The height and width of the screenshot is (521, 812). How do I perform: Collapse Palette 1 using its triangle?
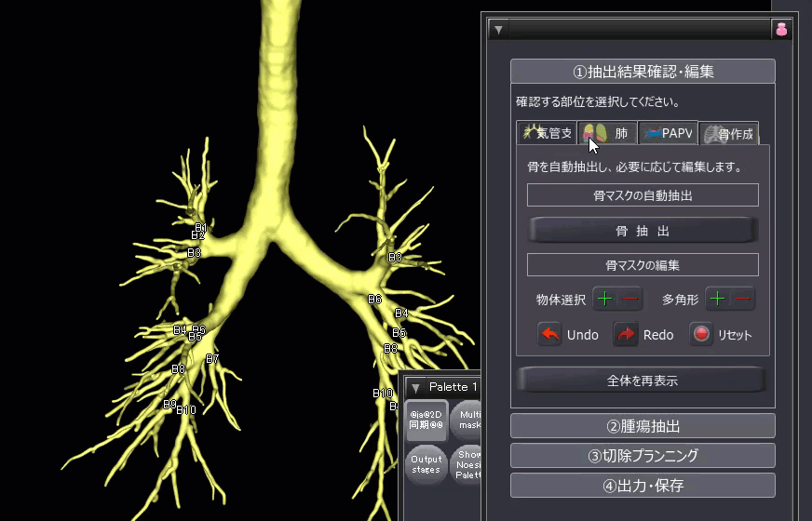[416, 387]
